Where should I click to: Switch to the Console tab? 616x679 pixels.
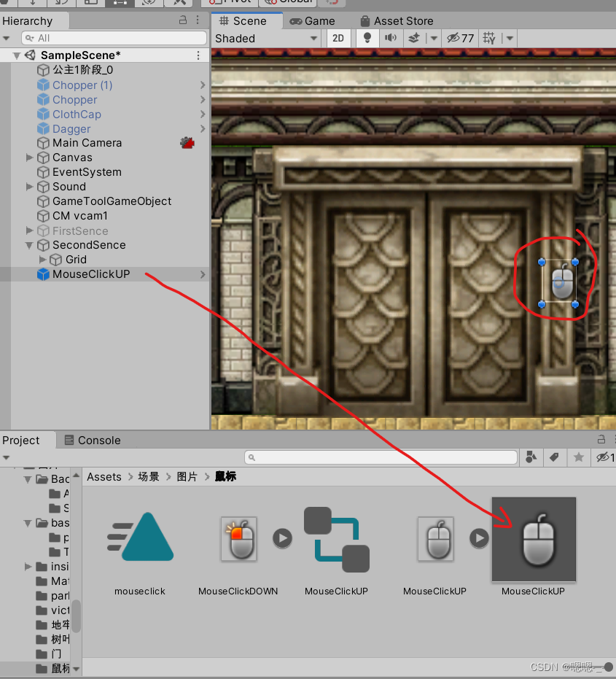[x=93, y=440]
